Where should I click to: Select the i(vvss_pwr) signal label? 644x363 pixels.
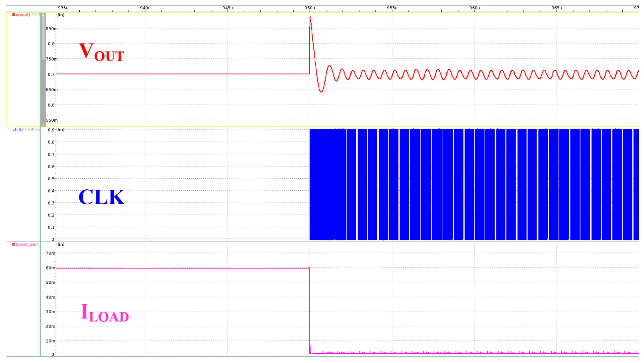click(27, 244)
